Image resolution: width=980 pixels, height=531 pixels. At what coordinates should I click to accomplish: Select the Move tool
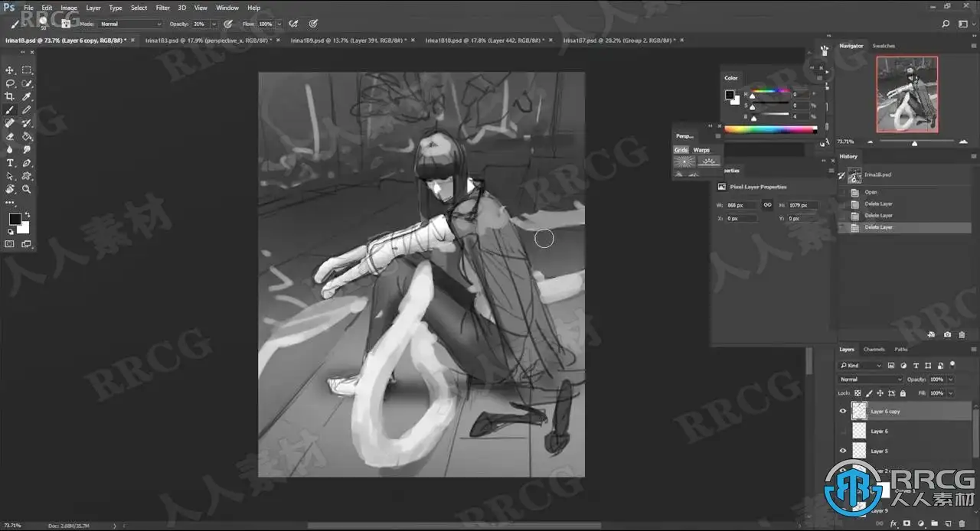coord(10,70)
